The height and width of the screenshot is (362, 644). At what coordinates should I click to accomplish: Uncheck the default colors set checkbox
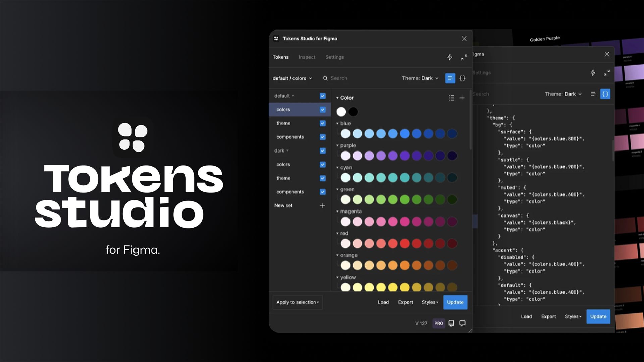322,110
